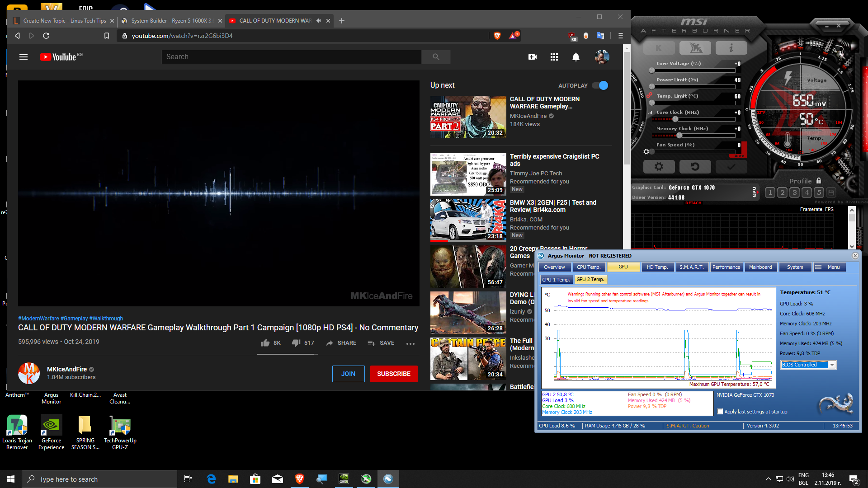Image resolution: width=868 pixels, height=488 pixels.
Task: Toggle YouTube Autoplay switch
Action: (x=600, y=85)
